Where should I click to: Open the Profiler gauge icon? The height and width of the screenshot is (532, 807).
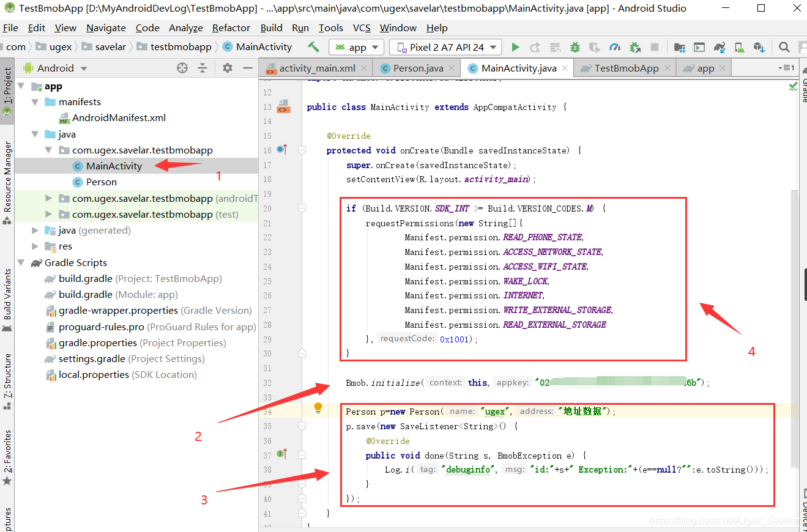click(615, 47)
